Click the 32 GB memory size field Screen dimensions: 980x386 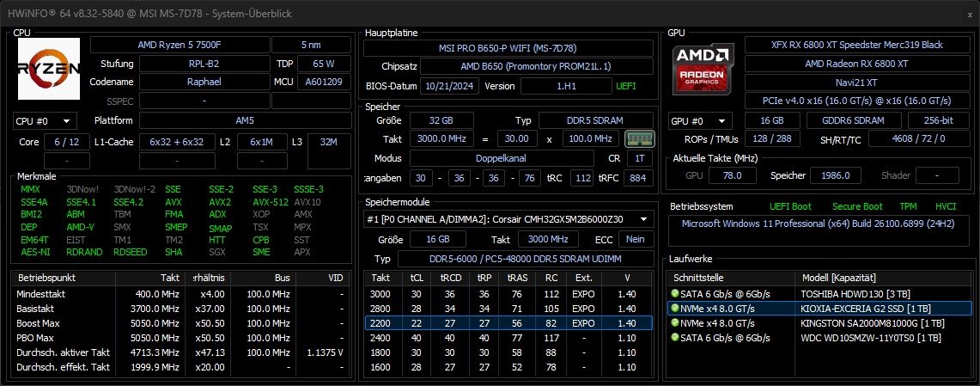click(x=441, y=120)
